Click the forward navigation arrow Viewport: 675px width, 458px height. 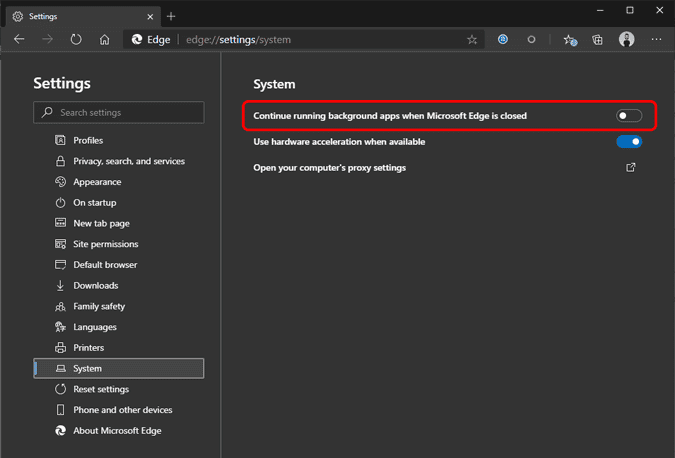pyautogui.click(x=47, y=40)
